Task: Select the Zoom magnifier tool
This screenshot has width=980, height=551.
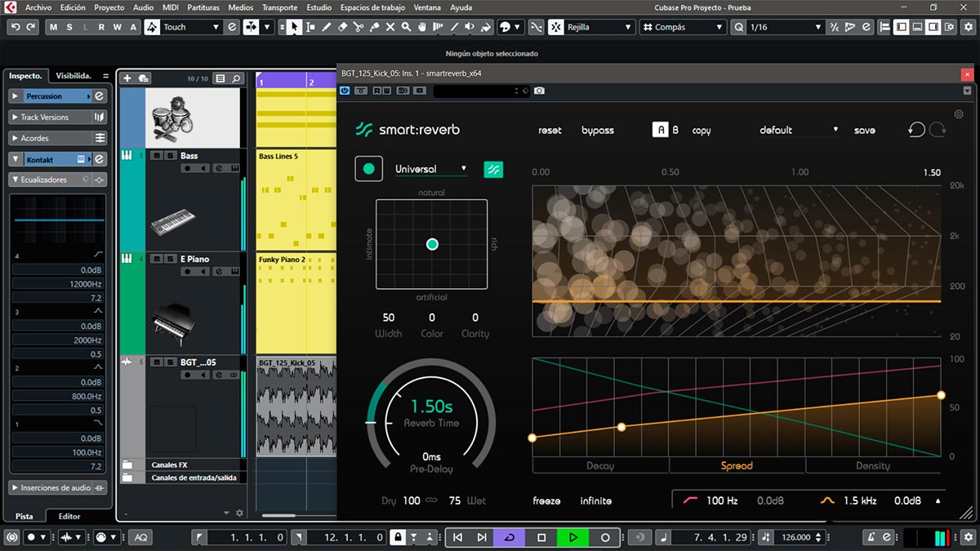Action: pos(406,27)
